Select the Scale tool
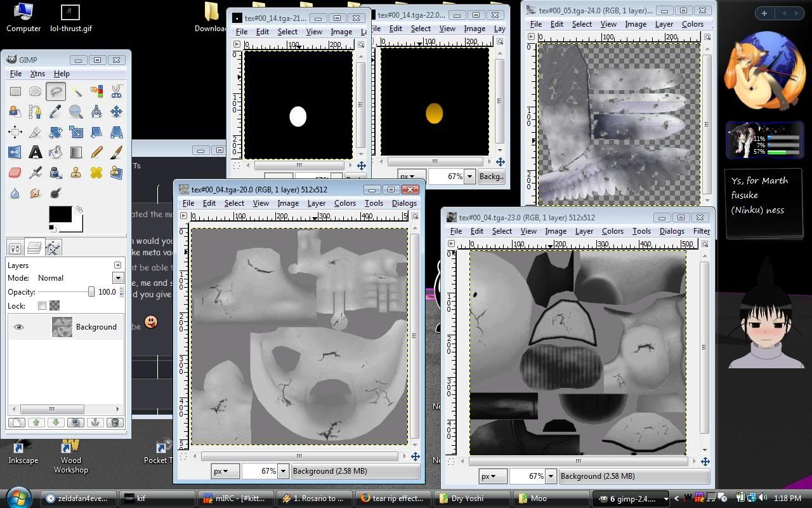Image resolution: width=812 pixels, height=508 pixels. click(x=75, y=132)
